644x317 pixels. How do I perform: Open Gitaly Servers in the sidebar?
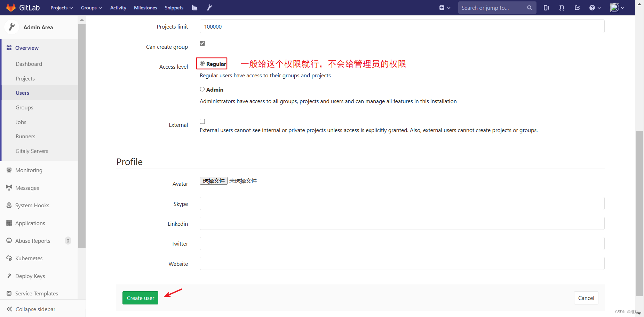(x=32, y=151)
